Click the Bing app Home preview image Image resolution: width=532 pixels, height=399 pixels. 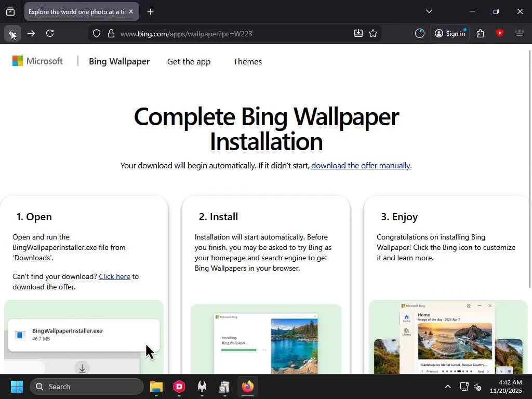(448, 337)
